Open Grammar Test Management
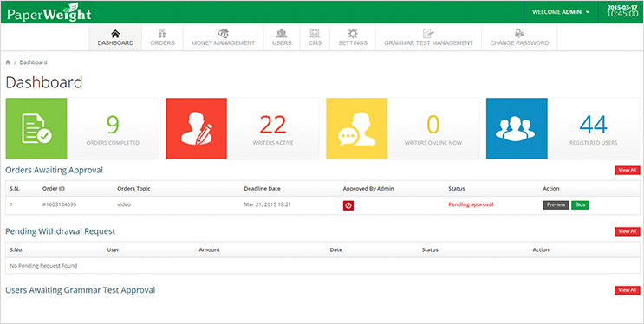This screenshot has width=644, height=324. tap(428, 37)
